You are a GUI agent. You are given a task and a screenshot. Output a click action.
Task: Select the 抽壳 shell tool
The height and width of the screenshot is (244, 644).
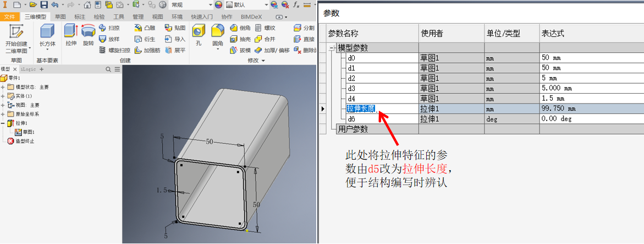[x=240, y=39]
